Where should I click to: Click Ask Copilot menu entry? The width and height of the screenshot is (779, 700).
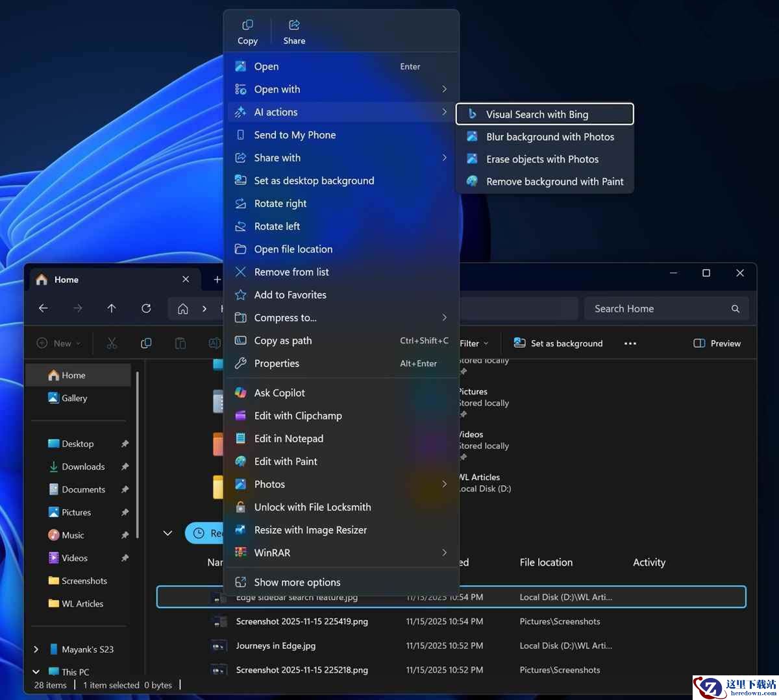coord(279,392)
